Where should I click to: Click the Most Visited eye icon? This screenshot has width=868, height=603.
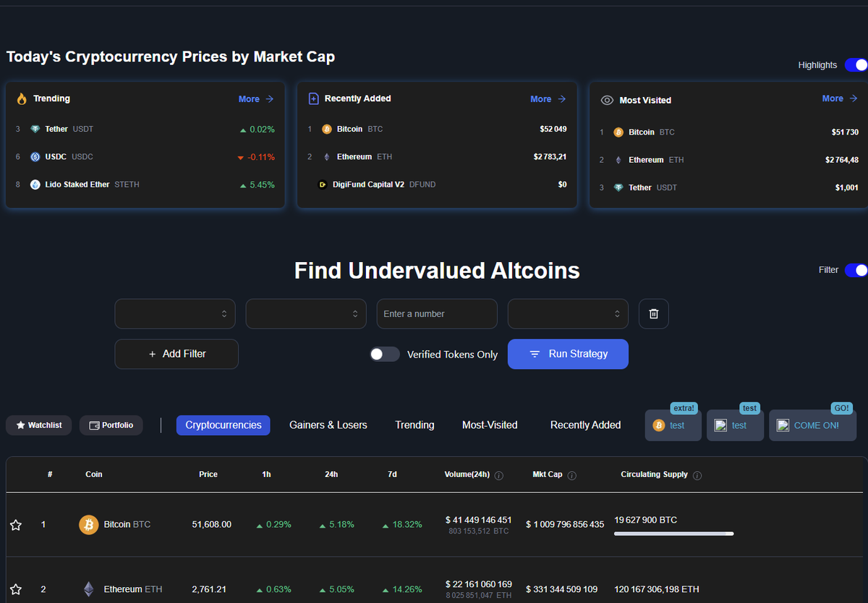(x=608, y=101)
